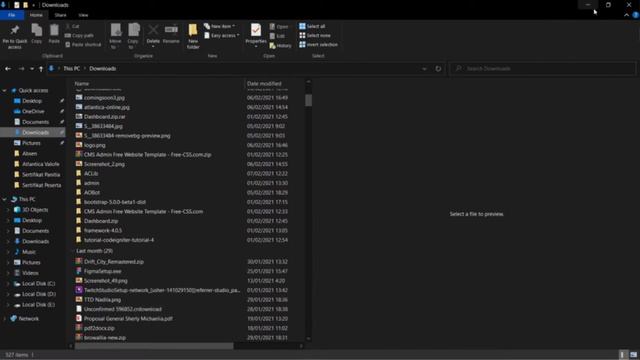Viewport: 640px width, 360px height.
Task: Refresh the Downloads folder
Action: click(438, 69)
